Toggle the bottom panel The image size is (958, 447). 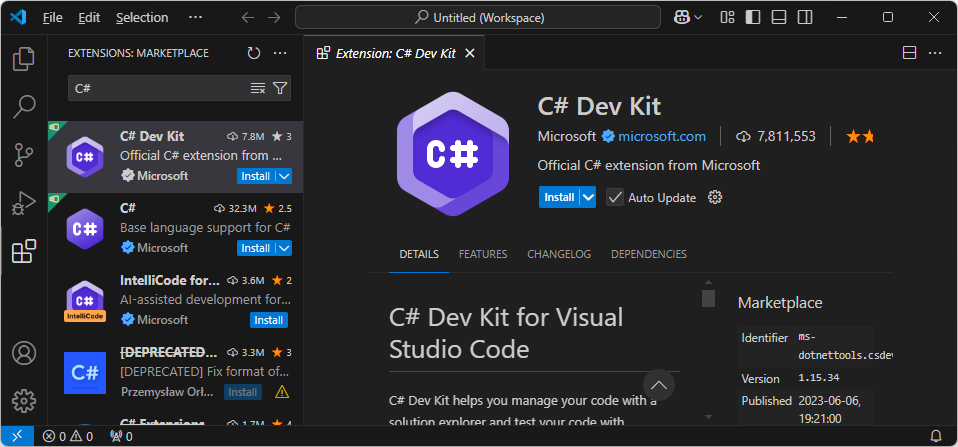click(778, 18)
